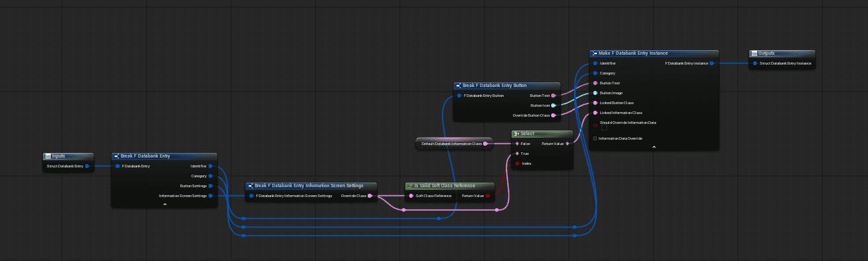
Task: Click the F Databank Entry input pin on Break F Databank Entry node
Action: [x=117, y=166]
